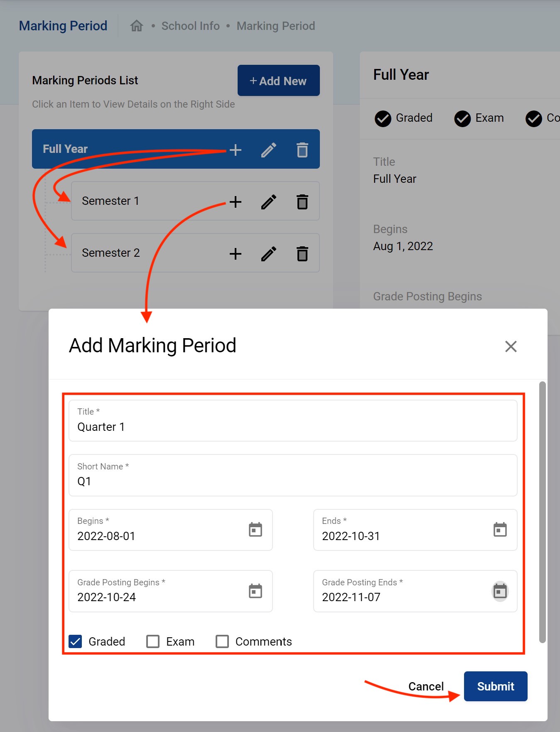The height and width of the screenshot is (732, 560).
Task: Edit Full Year with pencil icon
Action: coord(269,150)
